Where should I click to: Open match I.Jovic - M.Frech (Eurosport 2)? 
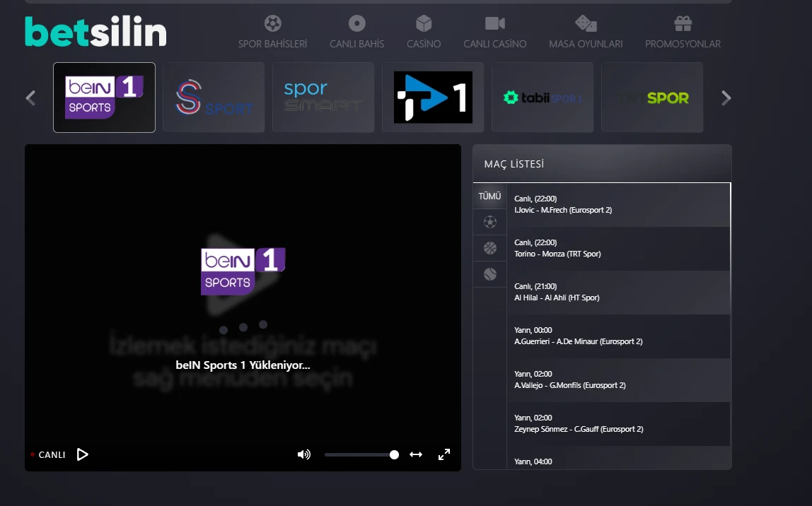click(618, 204)
